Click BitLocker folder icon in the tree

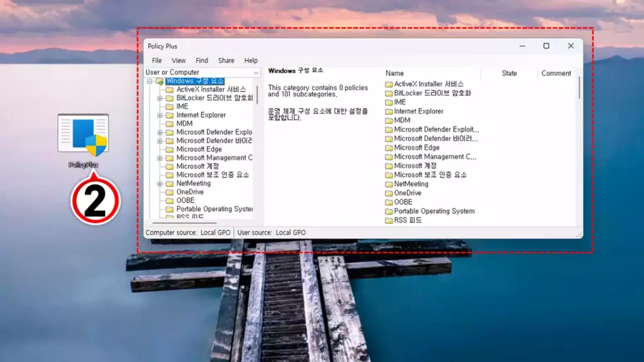click(169, 98)
